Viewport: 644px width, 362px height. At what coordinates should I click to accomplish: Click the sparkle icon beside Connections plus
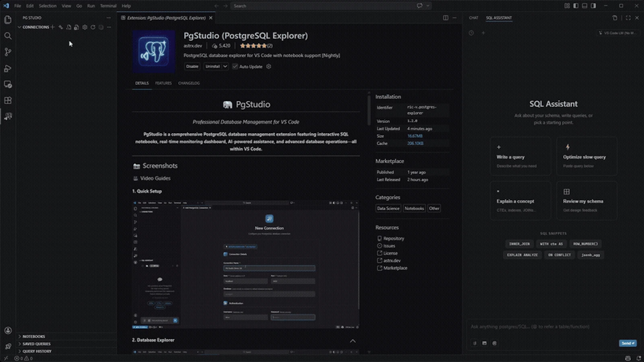60,27
